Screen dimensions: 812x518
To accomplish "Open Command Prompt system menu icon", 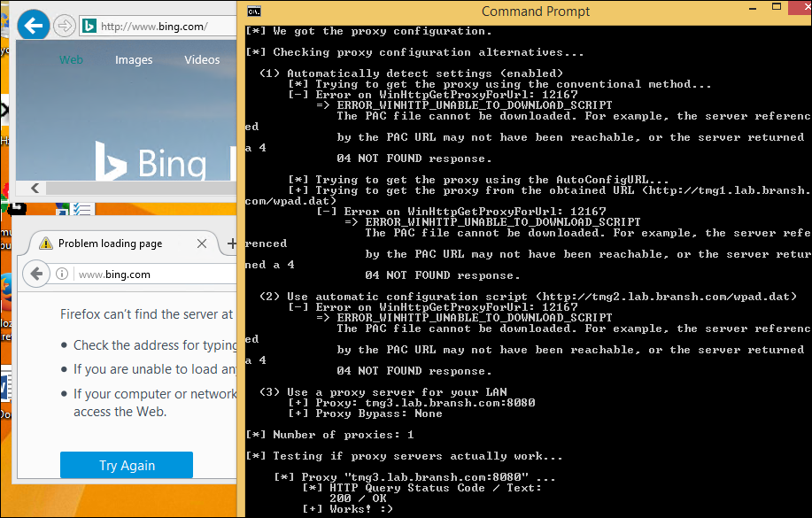I will point(254,12).
